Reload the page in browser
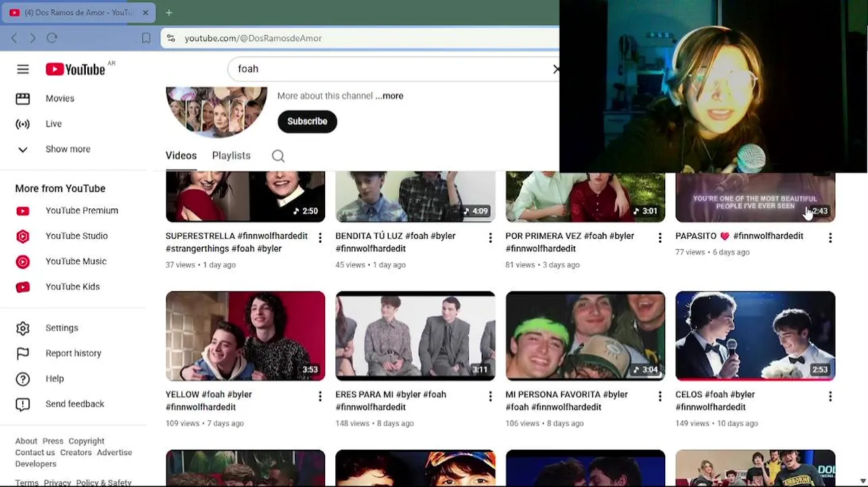This screenshot has height=487, width=868. pyautogui.click(x=52, y=39)
